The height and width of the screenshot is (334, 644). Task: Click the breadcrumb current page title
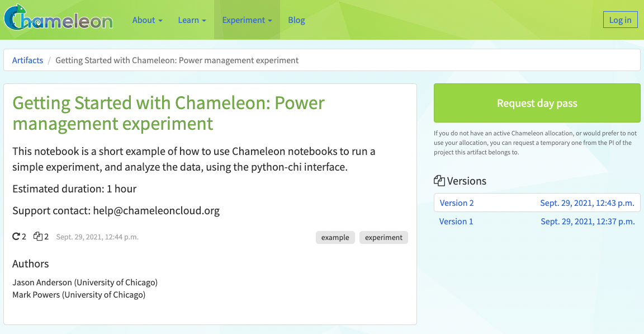[x=177, y=60]
